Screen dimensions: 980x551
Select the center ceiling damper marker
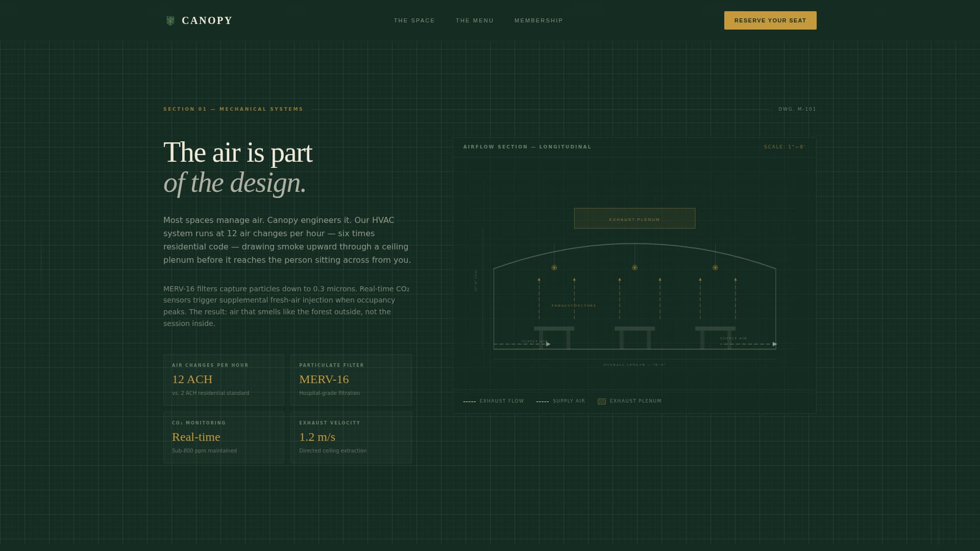click(634, 267)
